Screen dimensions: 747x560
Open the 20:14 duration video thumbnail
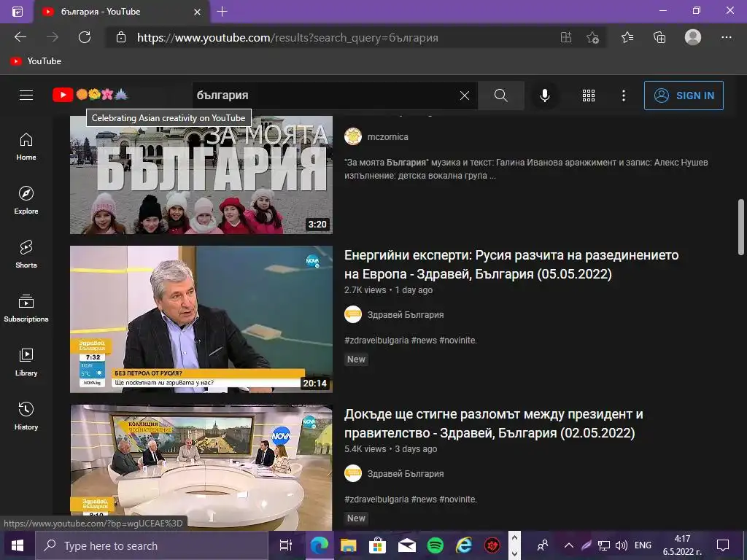coord(201,319)
